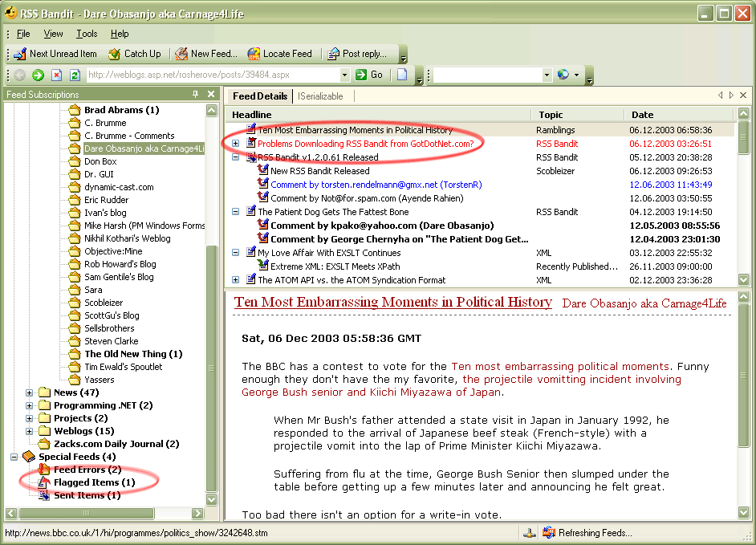Select Comment by kpako@yahoo.com item
Viewport: 756px width, 545px height.
tap(382, 226)
